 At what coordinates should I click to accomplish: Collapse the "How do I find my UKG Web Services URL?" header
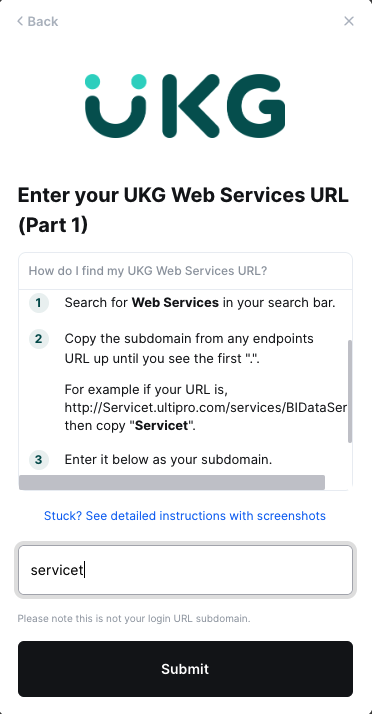pos(185,271)
